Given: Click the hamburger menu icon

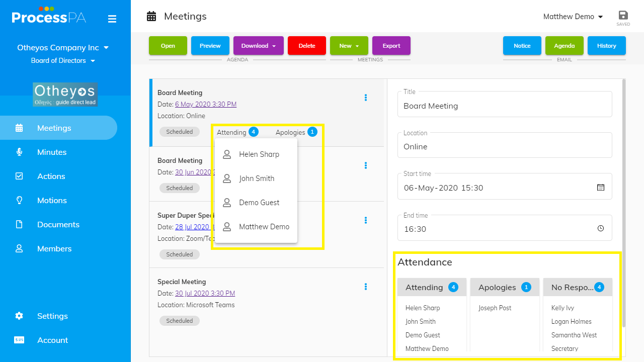Looking at the screenshot, I should coord(112,19).
